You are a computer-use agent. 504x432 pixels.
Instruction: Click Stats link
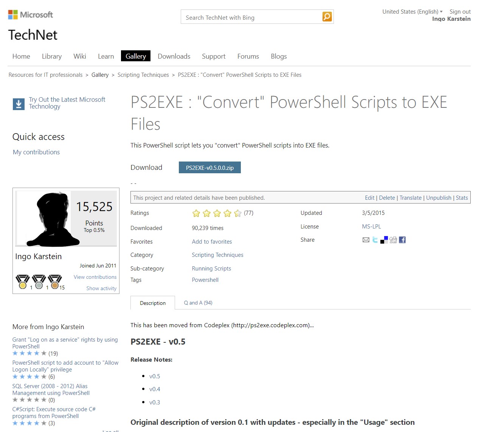(462, 198)
